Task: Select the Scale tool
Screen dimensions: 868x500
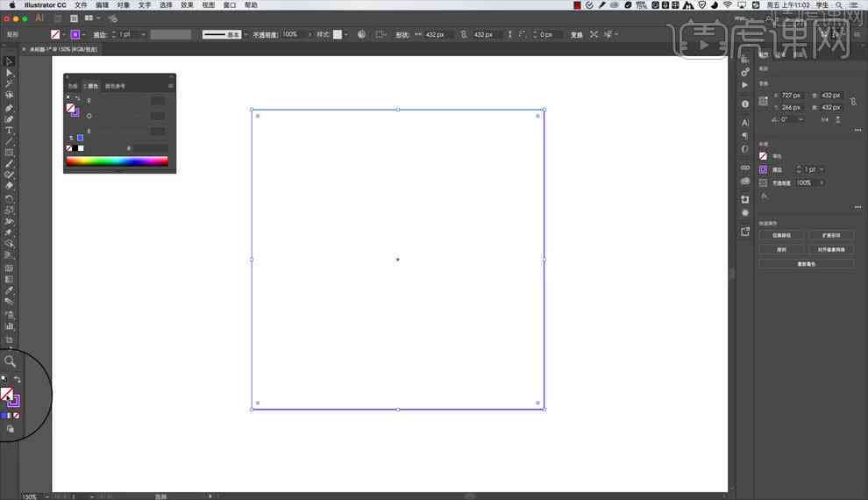Action: click(x=9, y=210)
